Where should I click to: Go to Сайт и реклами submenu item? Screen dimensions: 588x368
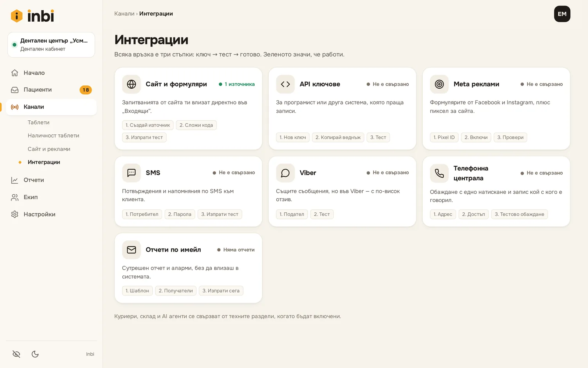coord(49,149)
